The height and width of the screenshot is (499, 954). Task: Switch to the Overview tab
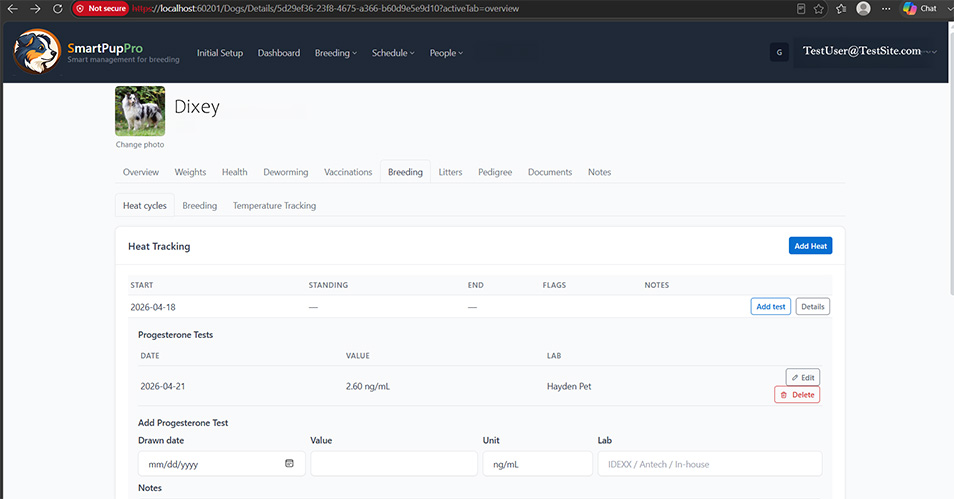pyautogui.click(x=141, y=172)
